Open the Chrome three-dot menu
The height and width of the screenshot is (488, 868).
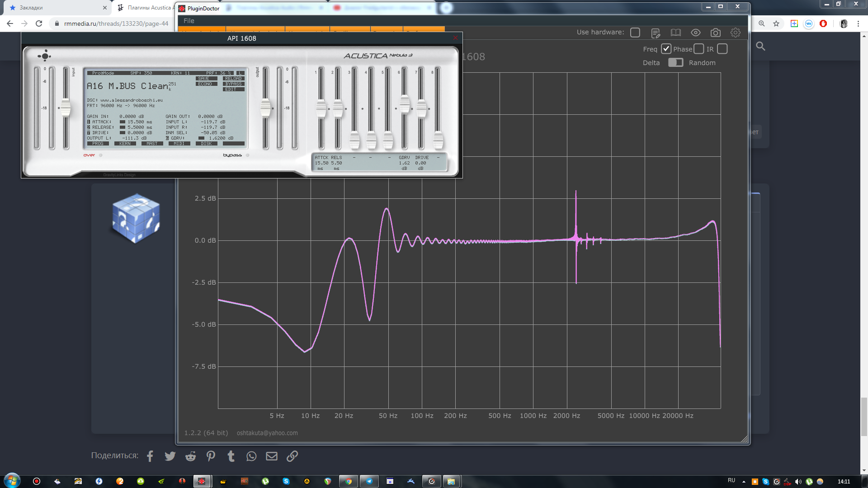[858, 23]
